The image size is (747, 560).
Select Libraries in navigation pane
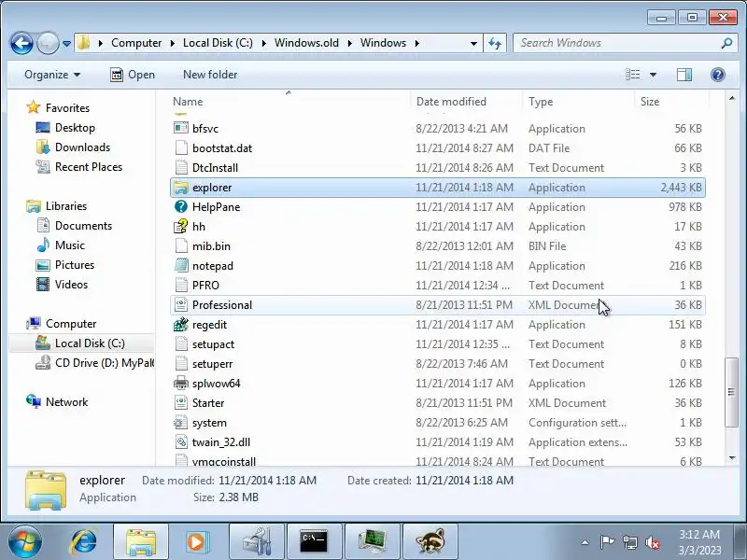pos(66,206)
